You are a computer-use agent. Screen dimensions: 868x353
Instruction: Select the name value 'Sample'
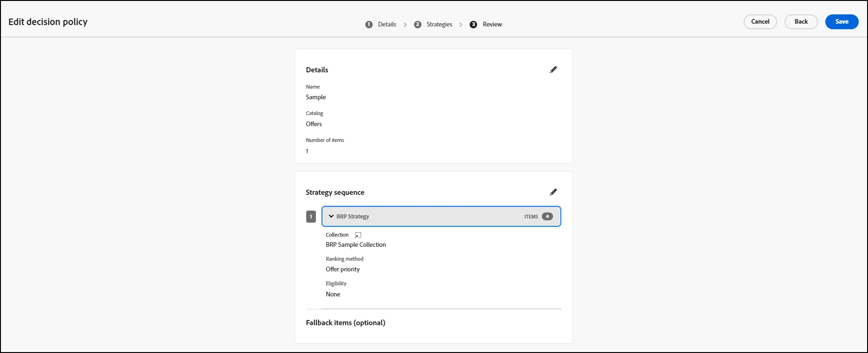[315, 97]
